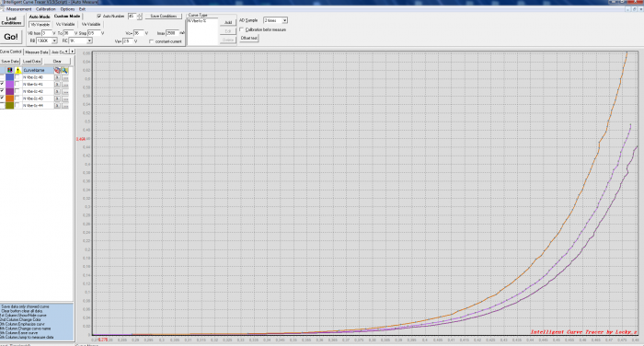Click the Go! button
The width and height of the screenshot is (644, 346).
[11, 37]
